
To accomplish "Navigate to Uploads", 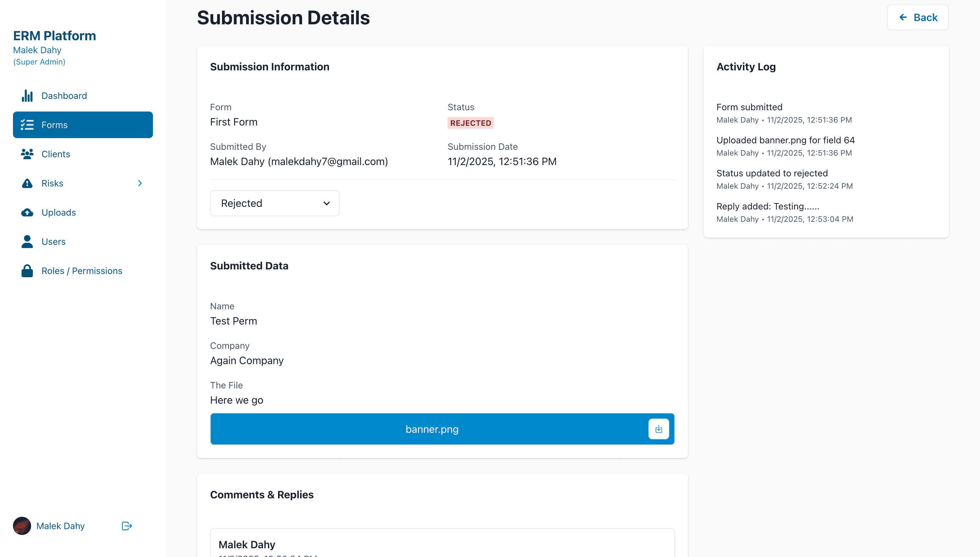I will pyautogui.click(x=83, y=212).
